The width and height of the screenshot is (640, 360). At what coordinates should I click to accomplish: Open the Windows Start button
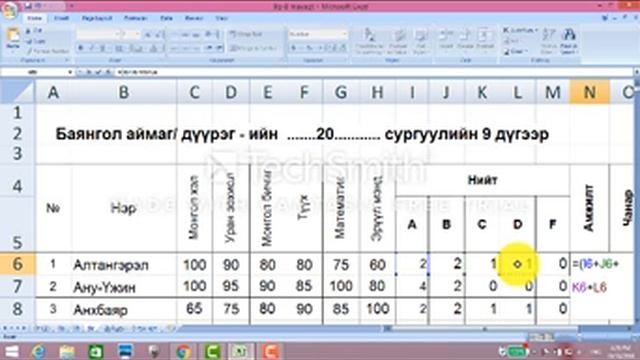(x=11, y=351)
